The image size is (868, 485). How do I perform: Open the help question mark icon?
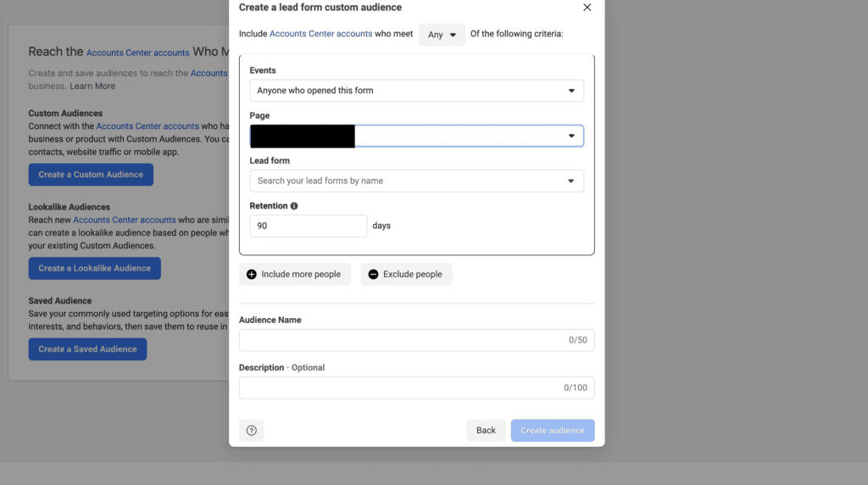tap(251, 430)
